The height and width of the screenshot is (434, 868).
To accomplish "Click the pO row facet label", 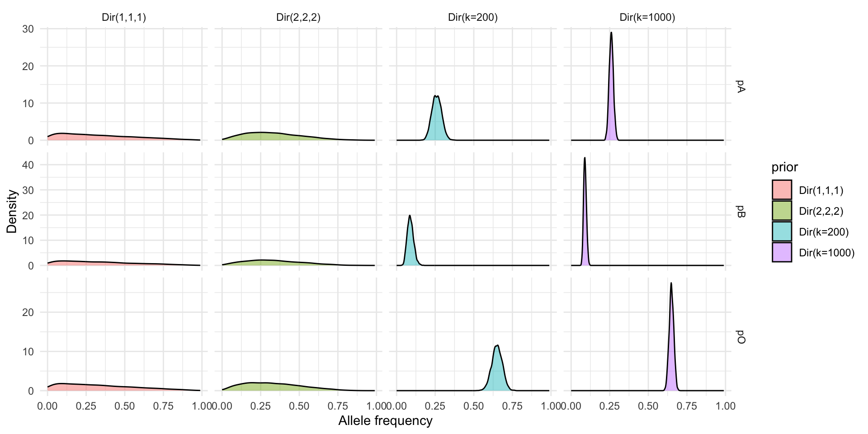I will [740, 336].
